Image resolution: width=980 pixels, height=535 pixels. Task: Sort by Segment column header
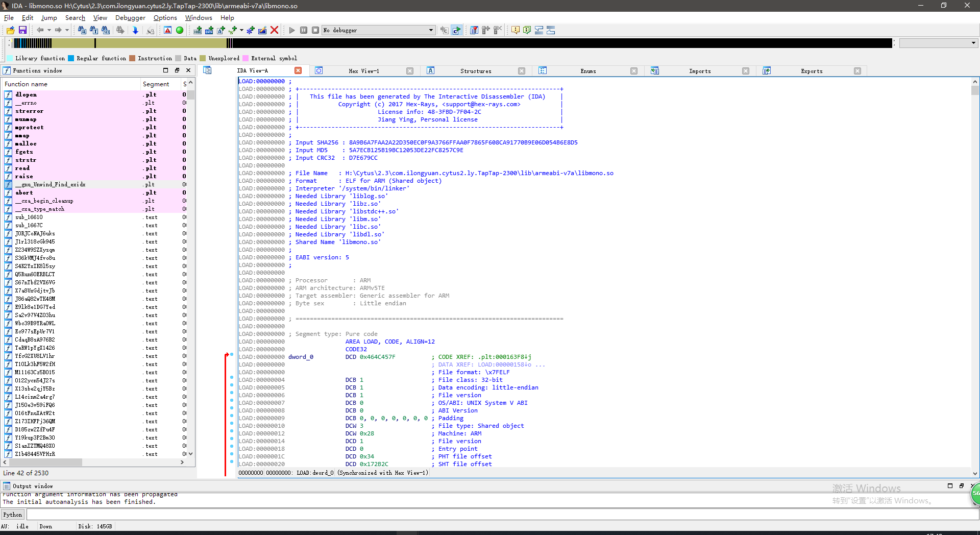(156, 84)
